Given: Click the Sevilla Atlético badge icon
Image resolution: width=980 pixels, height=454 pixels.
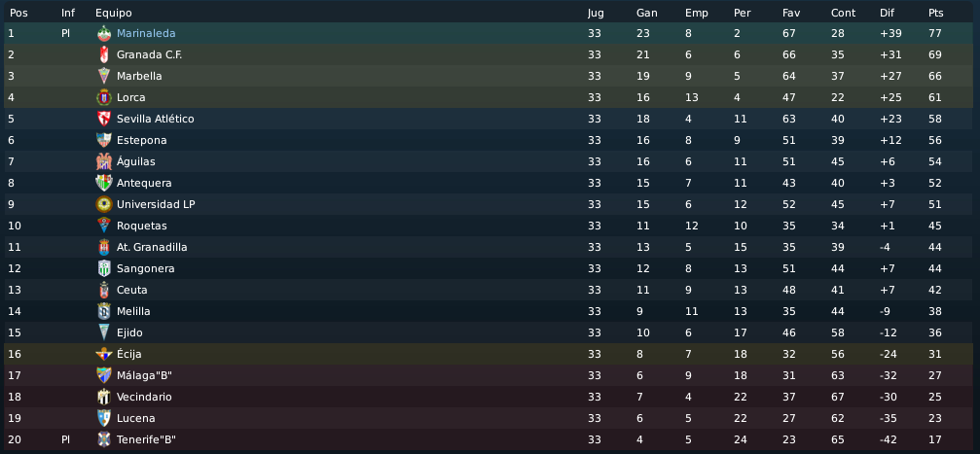Looking at the screenshot, I should coord(104,119).
